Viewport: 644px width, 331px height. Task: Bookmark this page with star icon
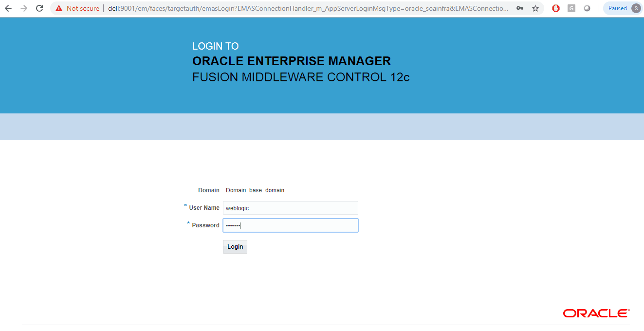pos(535,8)
